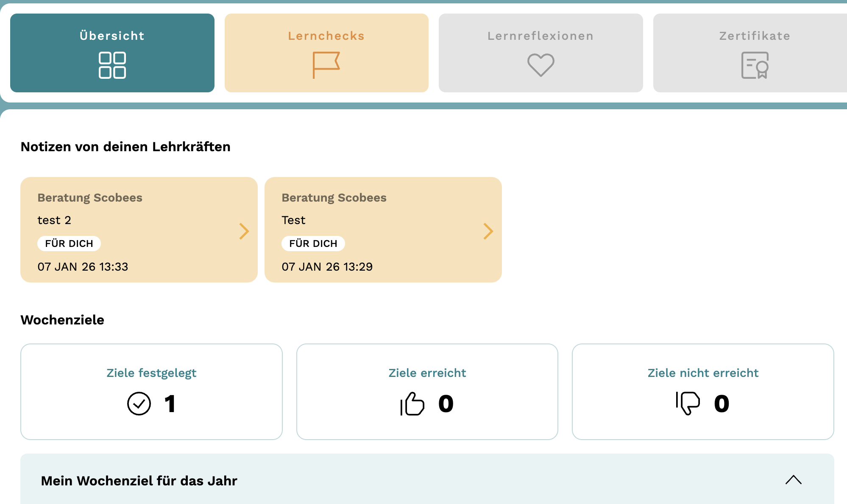This screenshot has width=847, height=504.
Task: Click the certificate icon under Zertifikate
Action: 755,65
